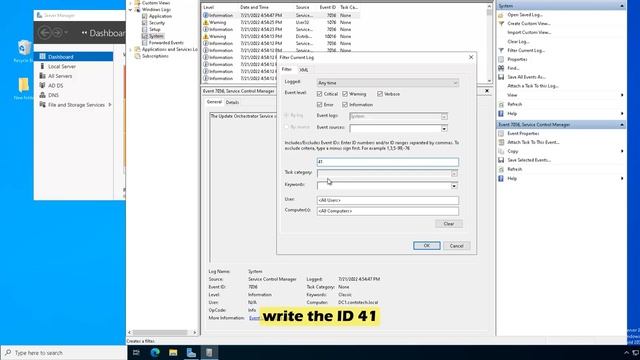Screen dimensions: 640x360
Task: Click Clear Log action
Action: pos(518,42)
